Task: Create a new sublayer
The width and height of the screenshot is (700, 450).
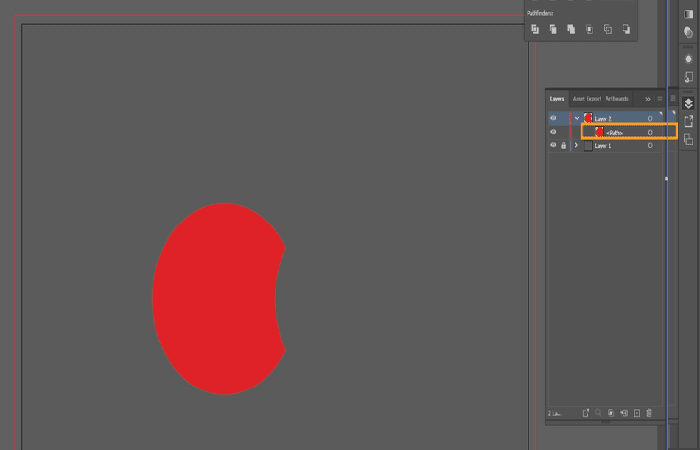Action: [x=624, y=413]
